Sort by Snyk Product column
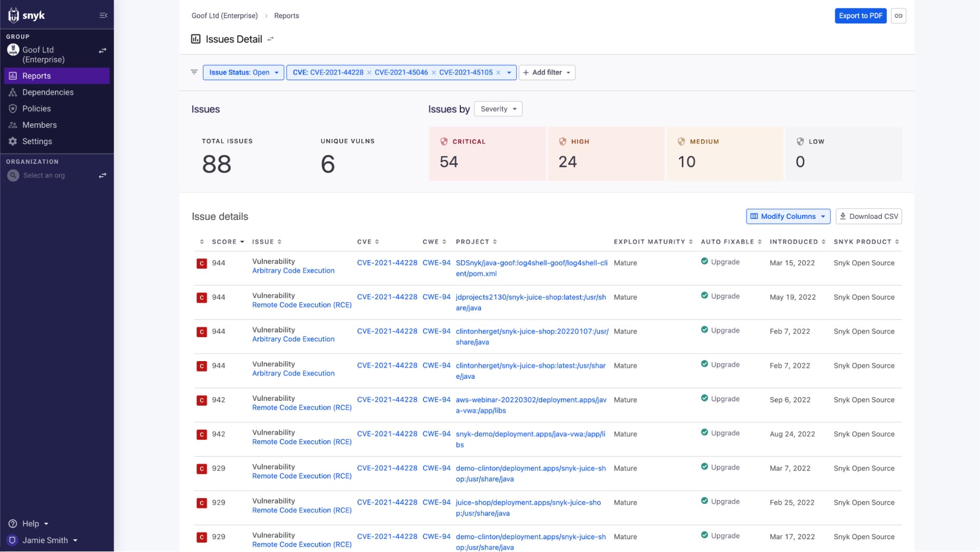The height and width of the screenshot is (552, 980). (x=866, y=242)
